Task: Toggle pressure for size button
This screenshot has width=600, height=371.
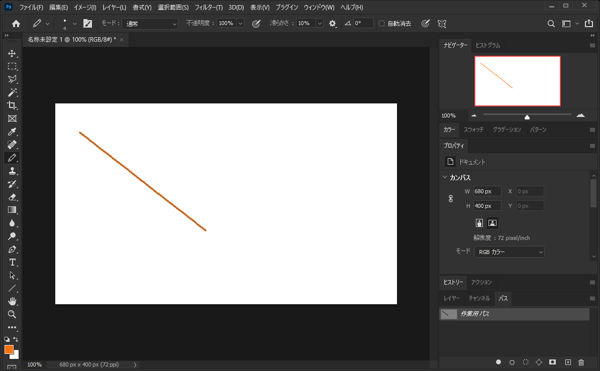Action: coord(425,24)
